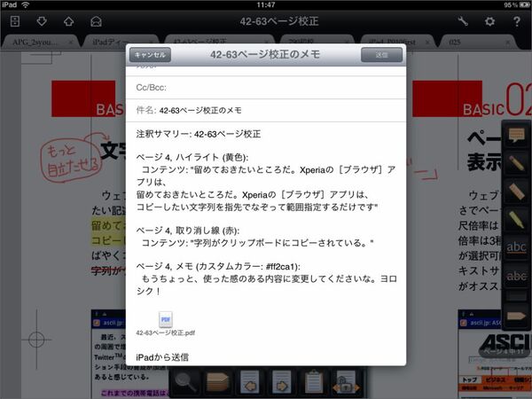Tap the Wi-Fi indicator in status bar
Viewport: 532px width, 399px height.
(x=26, y=4)
